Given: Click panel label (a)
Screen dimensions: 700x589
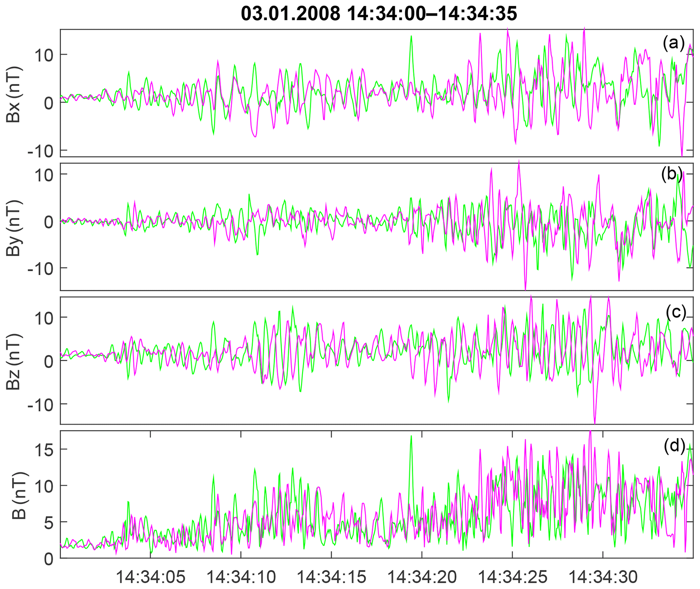Looking at the screenshot, I should coord(674,43).
